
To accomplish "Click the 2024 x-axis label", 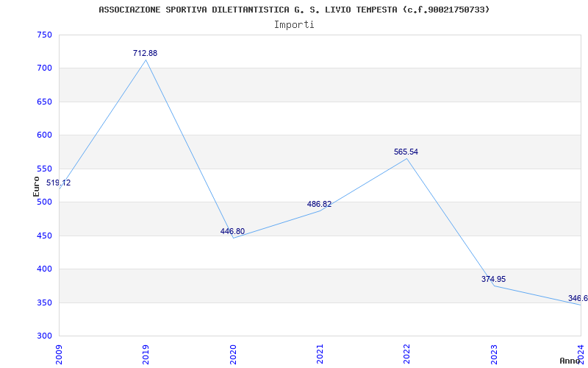I will (x=581, y=354).
